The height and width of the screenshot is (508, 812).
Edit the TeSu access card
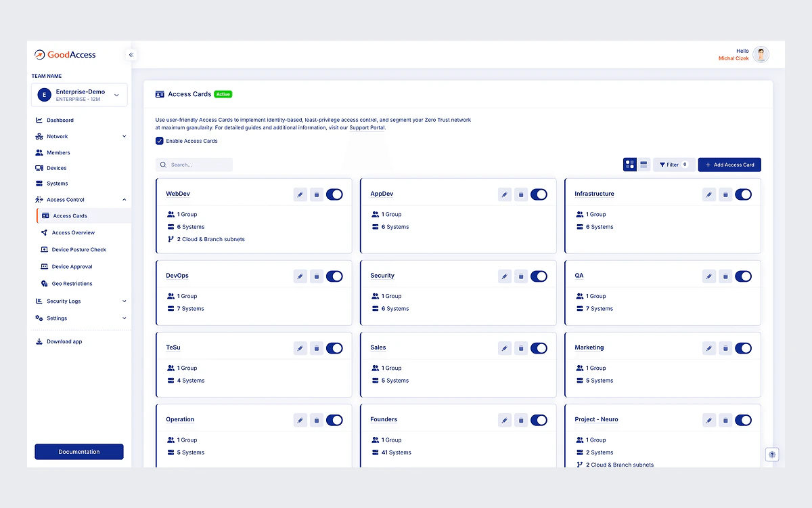[300, 348]
